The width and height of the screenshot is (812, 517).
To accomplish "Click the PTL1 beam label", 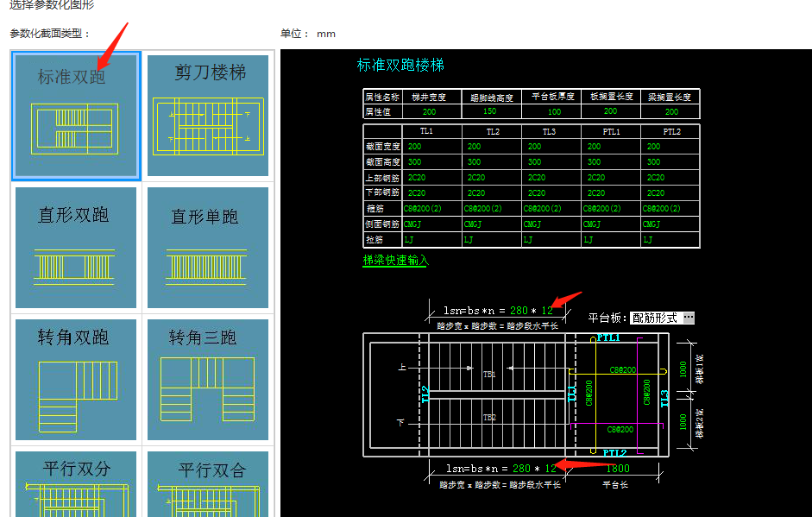I will coord(608,337).
